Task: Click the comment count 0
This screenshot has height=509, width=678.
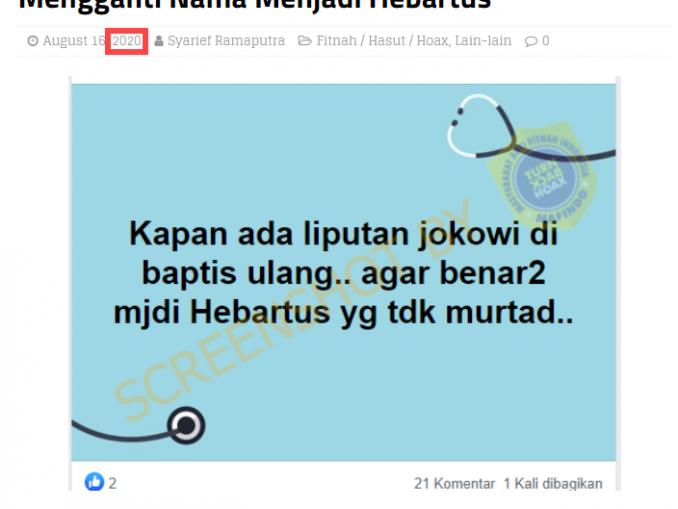Action: (x=546, y=41)
